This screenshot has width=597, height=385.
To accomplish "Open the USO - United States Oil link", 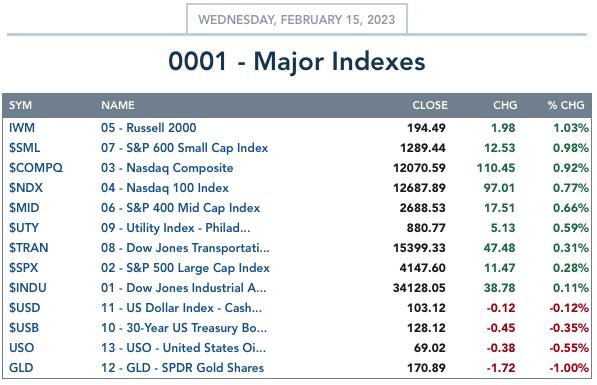I will coord(184,348).
